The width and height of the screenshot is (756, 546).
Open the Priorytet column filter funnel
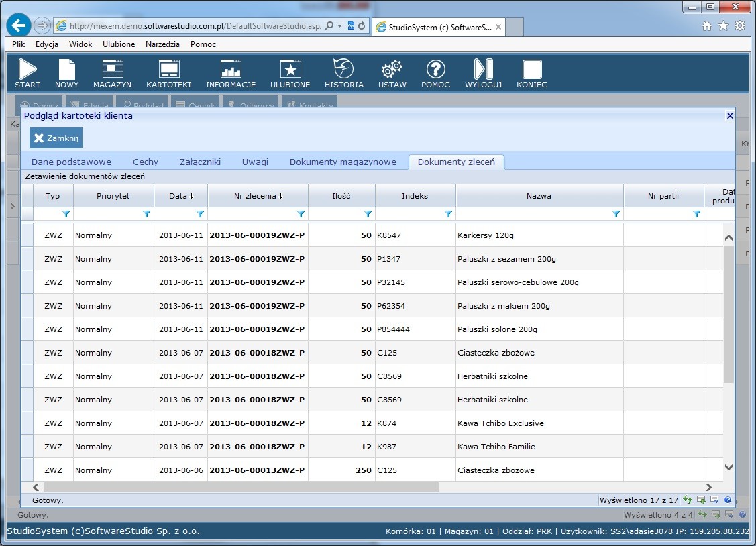pos(146,214)
